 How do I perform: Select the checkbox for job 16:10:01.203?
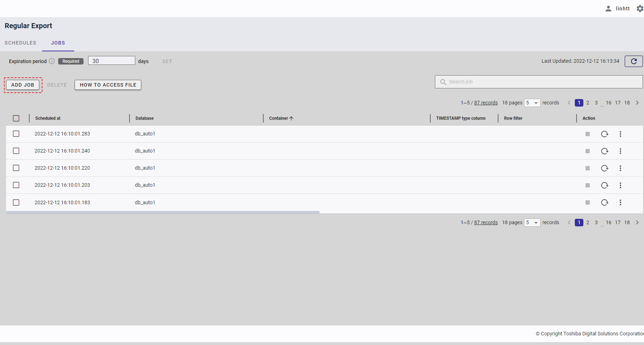pos(16,185)
